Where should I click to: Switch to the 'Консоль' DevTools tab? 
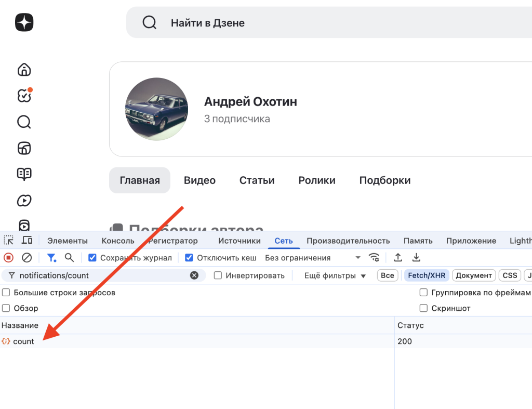point(118,241)
